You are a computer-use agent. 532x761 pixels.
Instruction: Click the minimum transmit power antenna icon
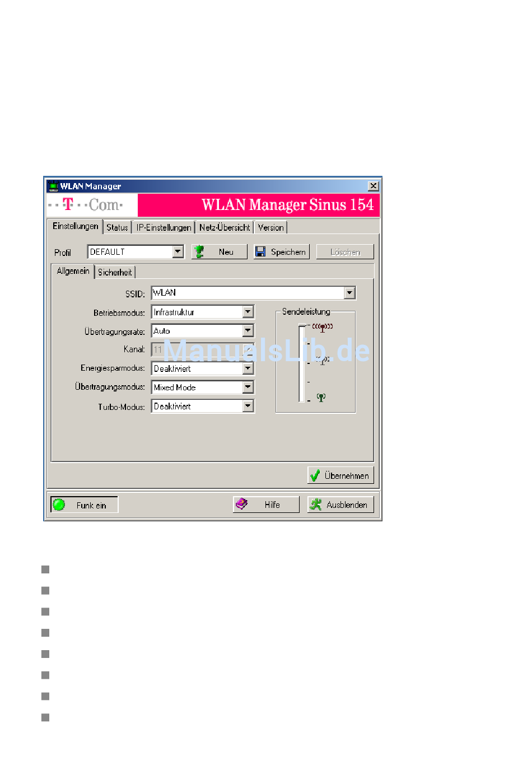(321, 398)
